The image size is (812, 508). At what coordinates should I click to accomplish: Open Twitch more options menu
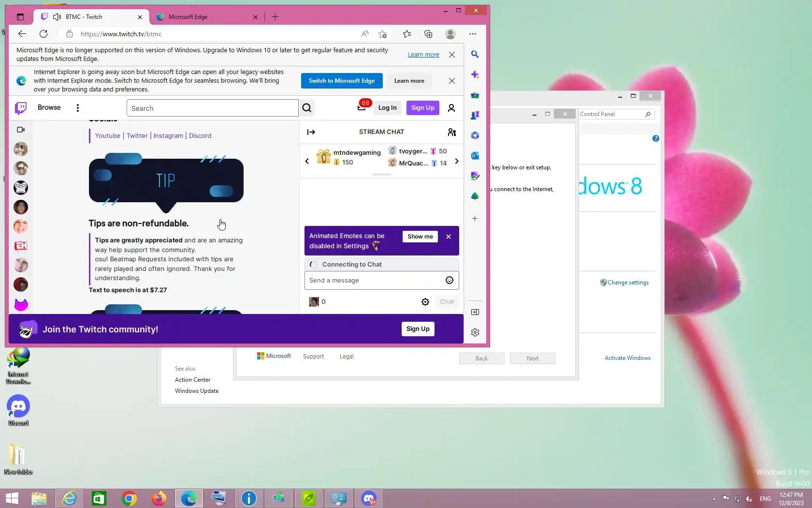click(78, 108)
